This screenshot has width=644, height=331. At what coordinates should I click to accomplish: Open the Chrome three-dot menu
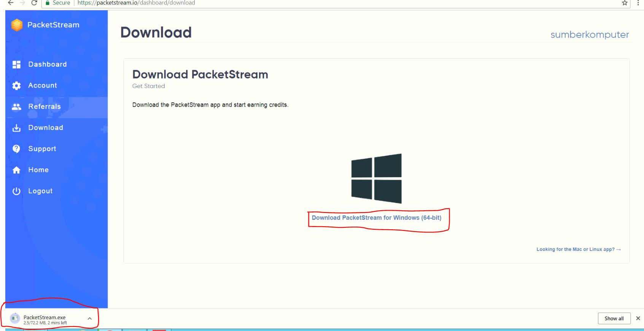coord(638,3)
